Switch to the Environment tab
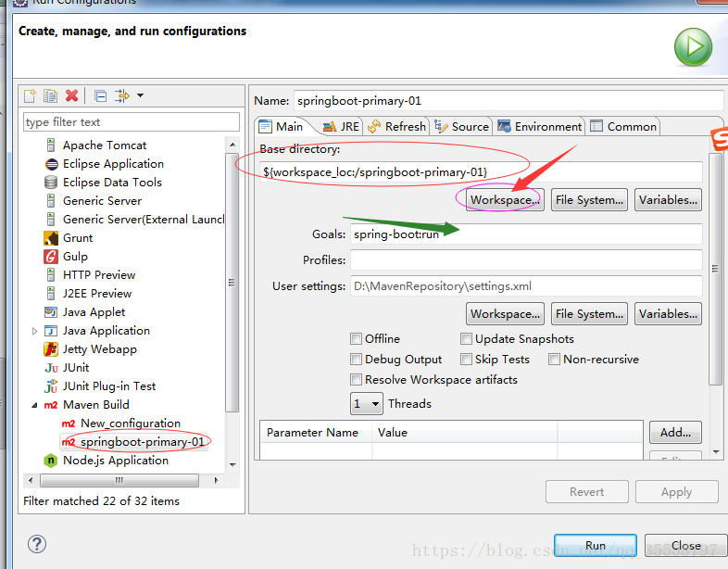The width and height of the screenshot is (728, 569). tap(539, 126)
